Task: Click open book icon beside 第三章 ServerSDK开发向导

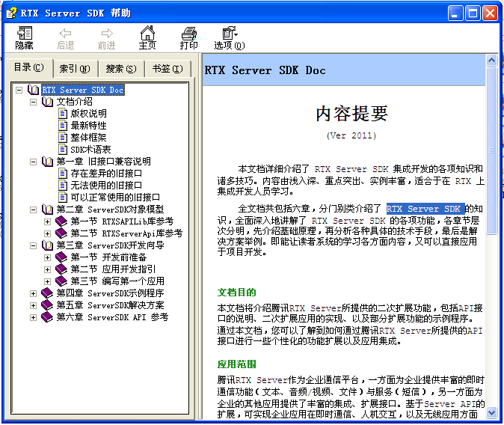Action: coord(47,246)
